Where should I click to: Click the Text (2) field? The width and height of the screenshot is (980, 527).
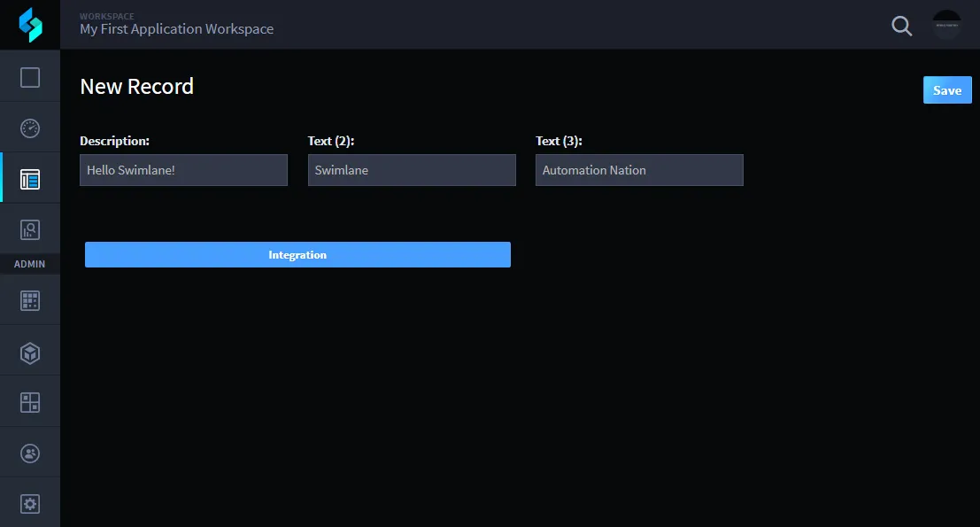pyautogui.click(x=412, y=170)
